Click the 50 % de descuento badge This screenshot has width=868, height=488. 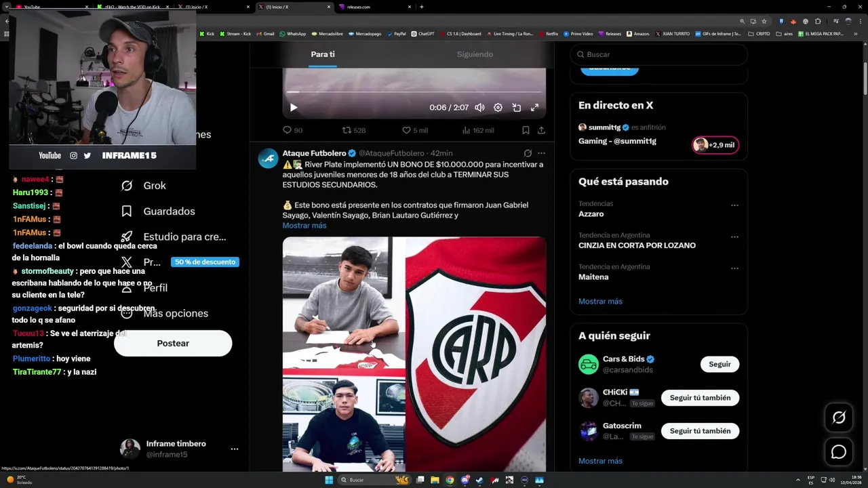205,262
